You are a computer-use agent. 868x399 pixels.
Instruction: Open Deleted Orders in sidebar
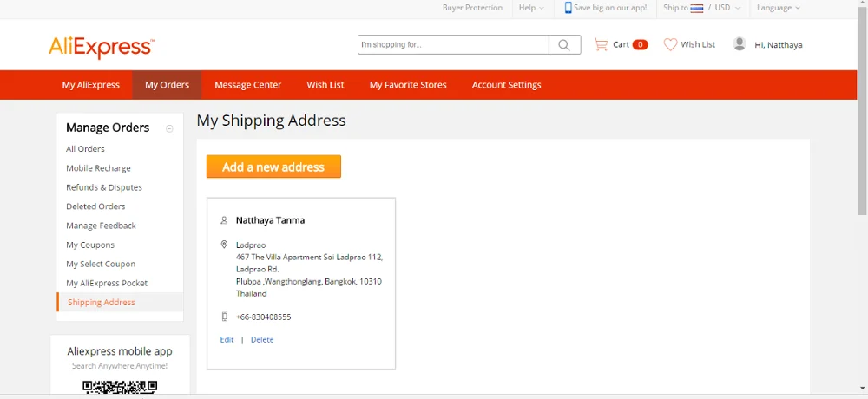pos(95,206)
